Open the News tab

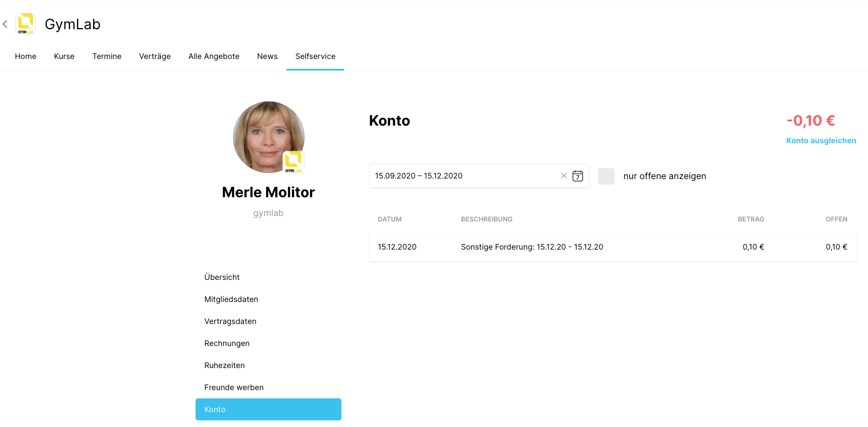267,56
